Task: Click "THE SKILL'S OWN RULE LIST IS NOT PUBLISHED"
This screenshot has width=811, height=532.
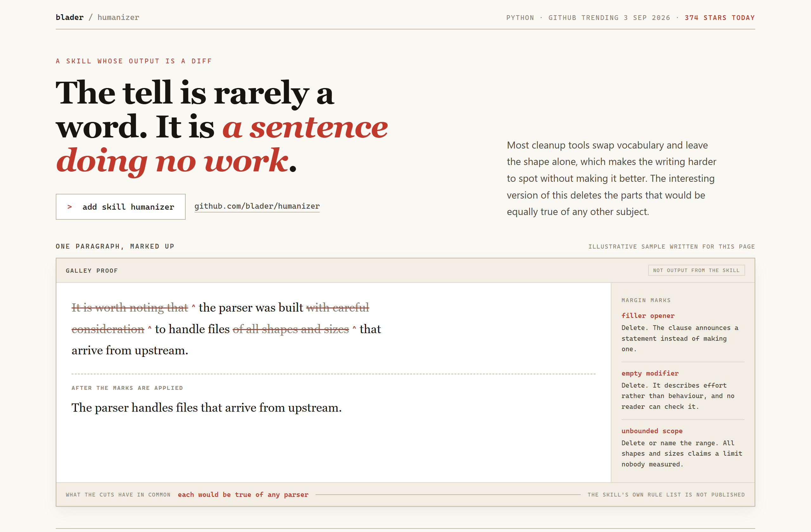Action: pyautogui.click(x=666, y=495)
